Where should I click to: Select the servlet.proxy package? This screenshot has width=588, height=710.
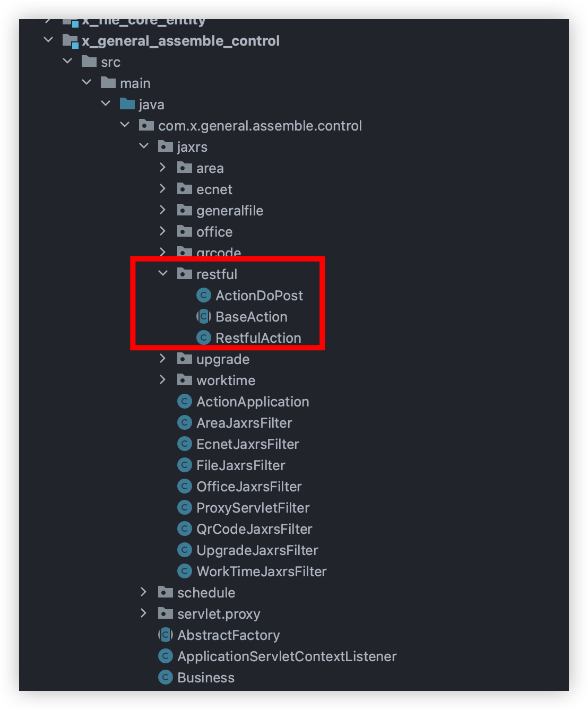tap(219, 614)
